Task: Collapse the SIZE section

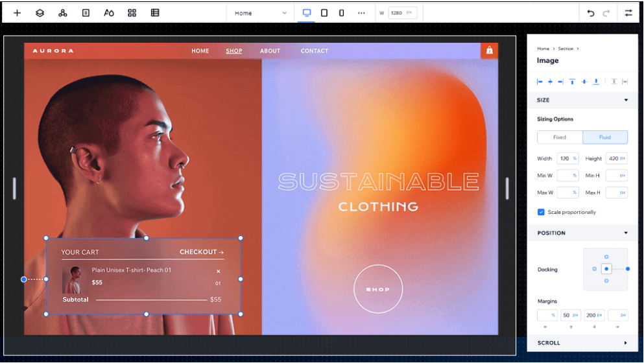Action: click(626, 100)
